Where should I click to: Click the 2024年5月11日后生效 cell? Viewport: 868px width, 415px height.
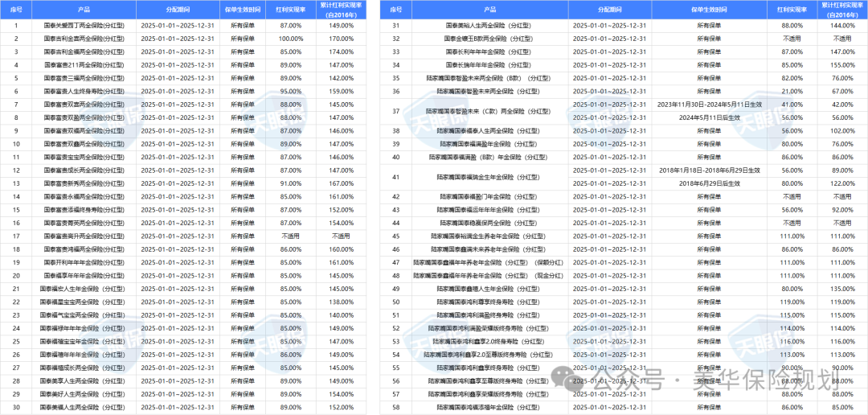(709, 117)
